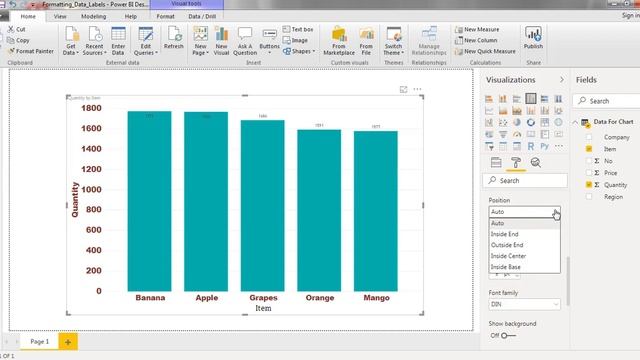Switch to the Modeling ribbon tab
Screen dimensions: 640x360
[x=93, y=16]
